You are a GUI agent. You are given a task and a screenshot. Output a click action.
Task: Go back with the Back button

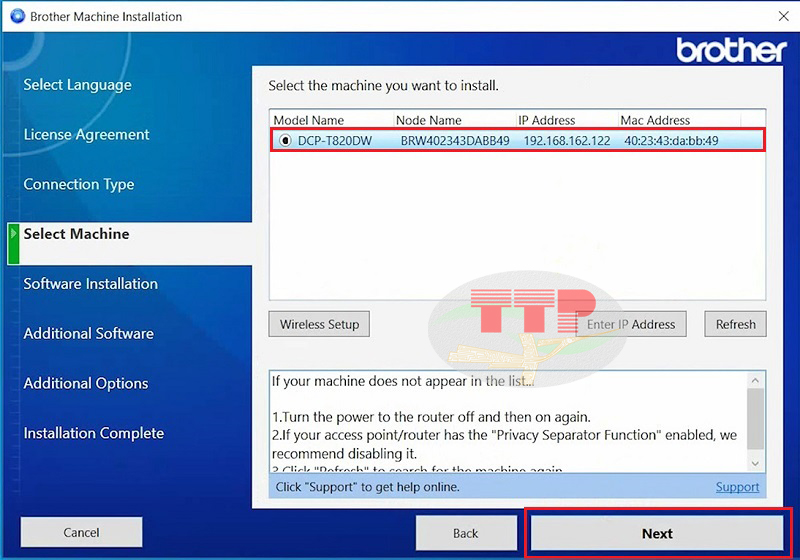[x=466, y=533]
